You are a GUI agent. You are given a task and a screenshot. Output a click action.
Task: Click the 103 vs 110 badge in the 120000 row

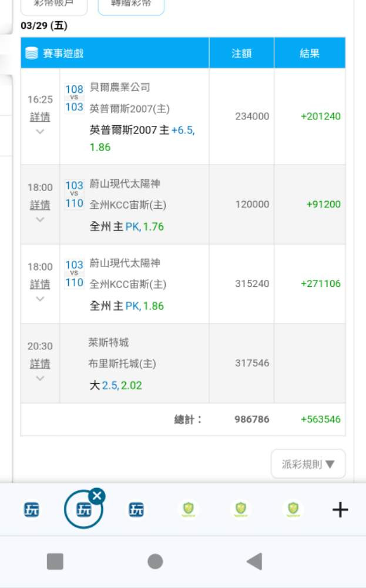[74, 195]
